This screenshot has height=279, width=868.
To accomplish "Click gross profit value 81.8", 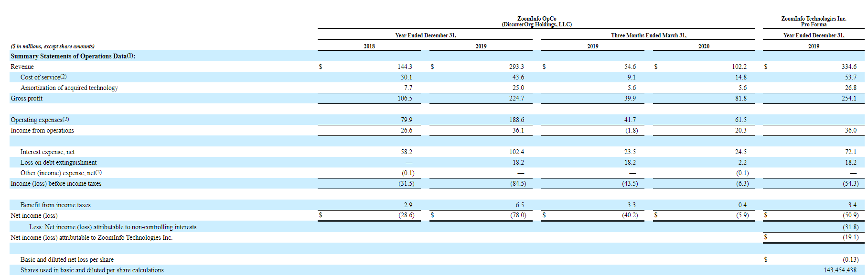I will (741, 98).
